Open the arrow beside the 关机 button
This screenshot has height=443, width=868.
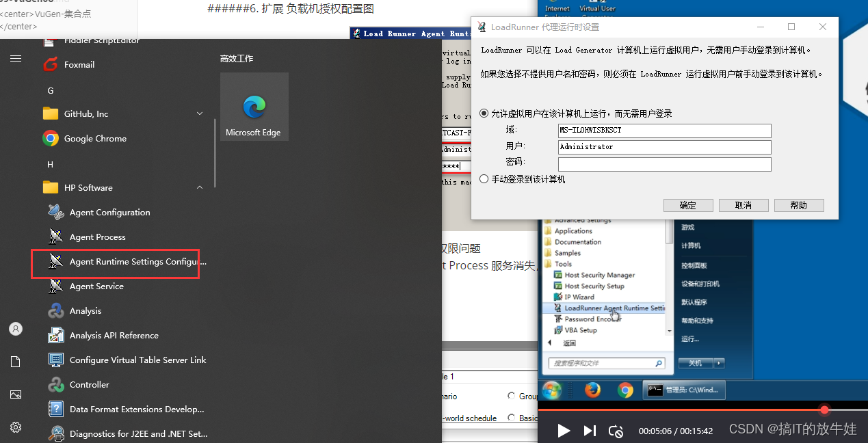point(718,363)
